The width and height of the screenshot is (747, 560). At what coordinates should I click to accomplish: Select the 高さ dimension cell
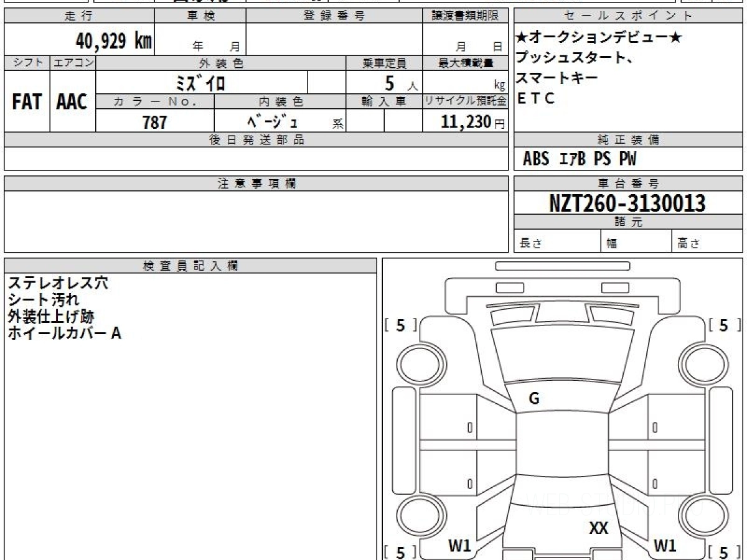coord(708,242)
